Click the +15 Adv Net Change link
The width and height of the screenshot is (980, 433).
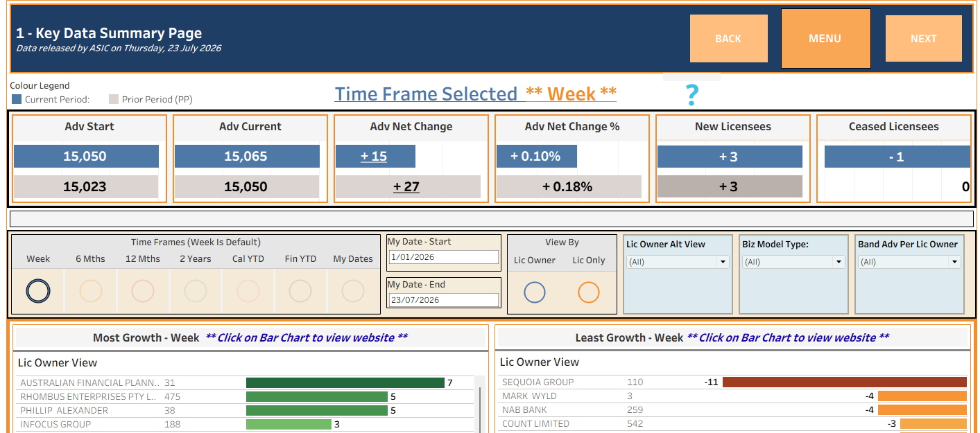coord(374,157)
